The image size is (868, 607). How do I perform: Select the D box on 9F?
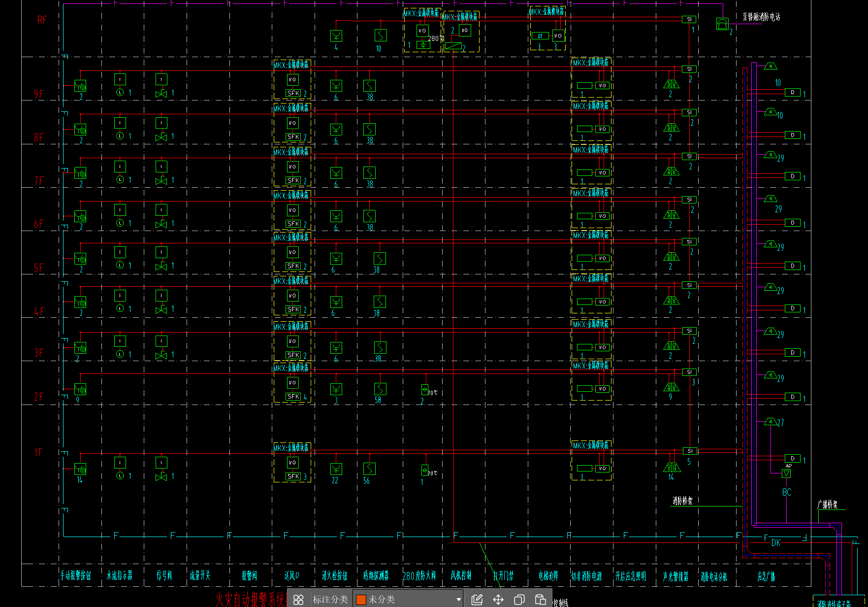coord(792,92)
